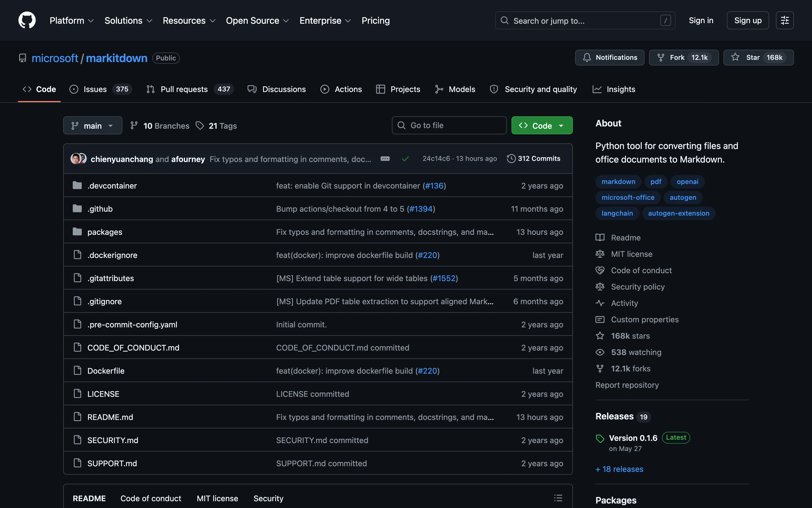
Task: Click the Go to file search field
Action: [x=449, y=125]
